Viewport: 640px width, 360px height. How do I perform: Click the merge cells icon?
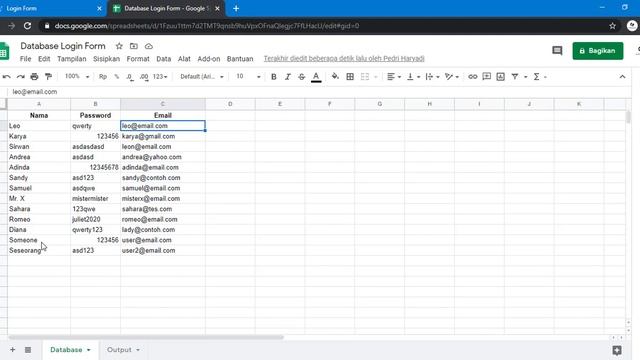click(x=365, y=77)
